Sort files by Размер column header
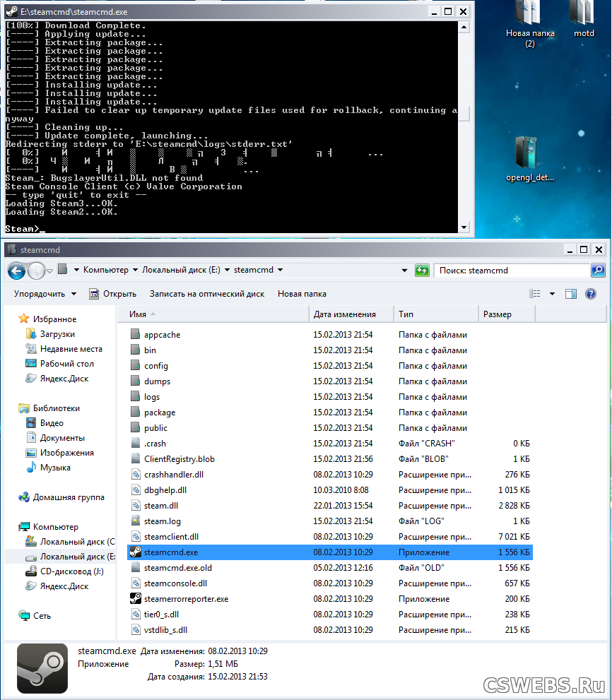 tap(498, 314)
